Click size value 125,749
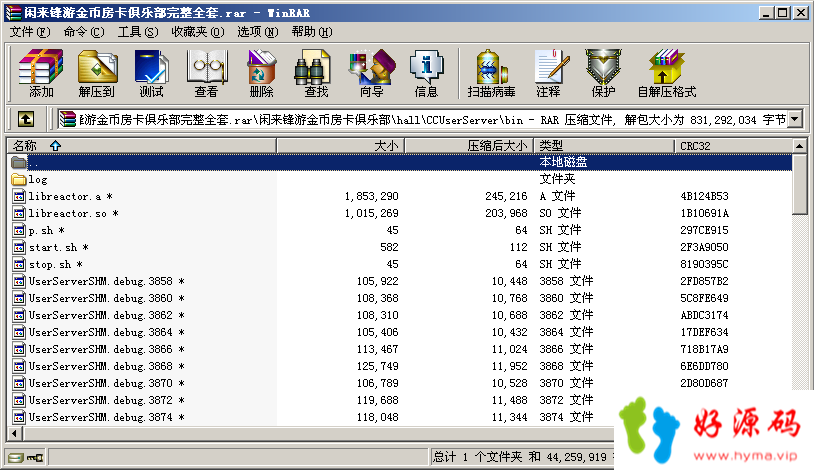This screenshot has width=814, height=470. 377,367
